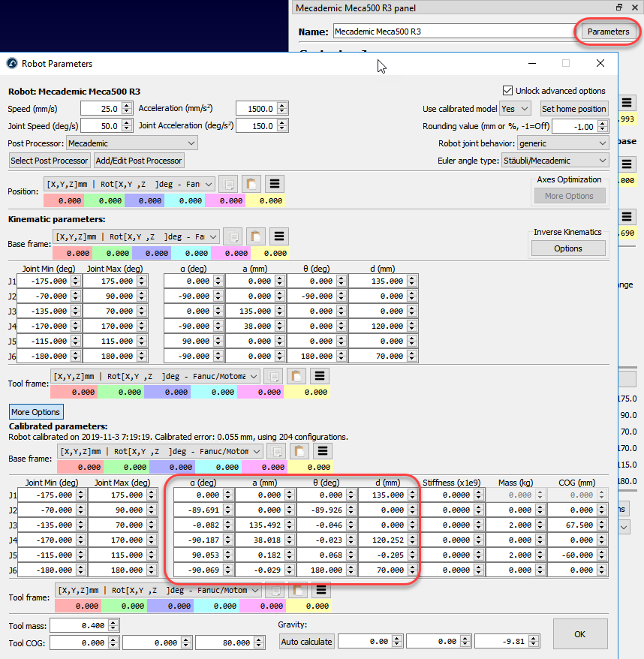Open the Inverse Kinematics Options

point(568,248)
